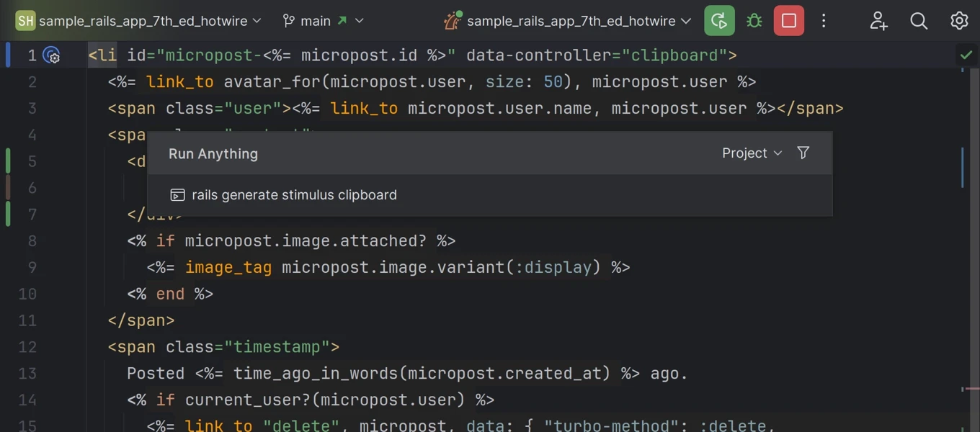
Task: Open the run configuration dropdown
Action: [x=579, y=21]
